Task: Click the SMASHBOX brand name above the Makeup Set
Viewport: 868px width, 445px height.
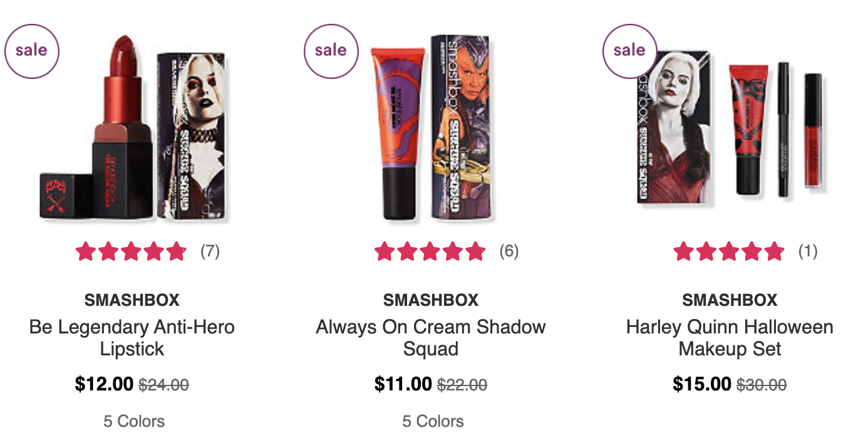Action: coord(730,300)
